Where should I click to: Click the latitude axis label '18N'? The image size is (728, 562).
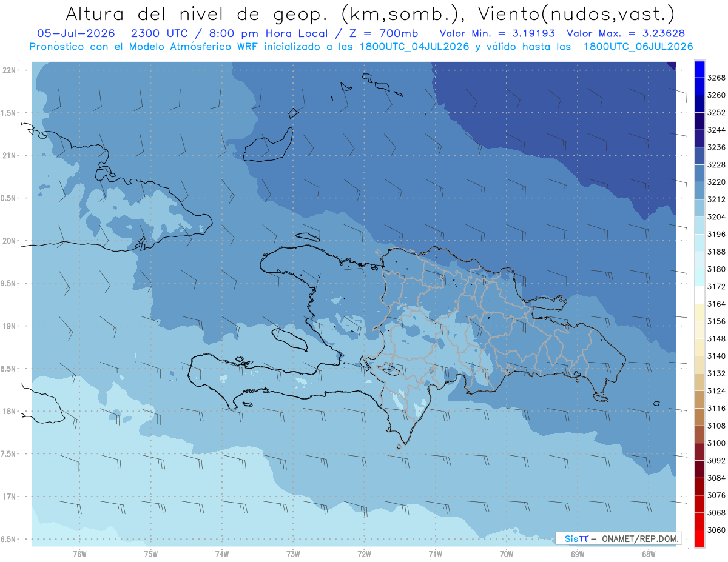coord(10,411)
